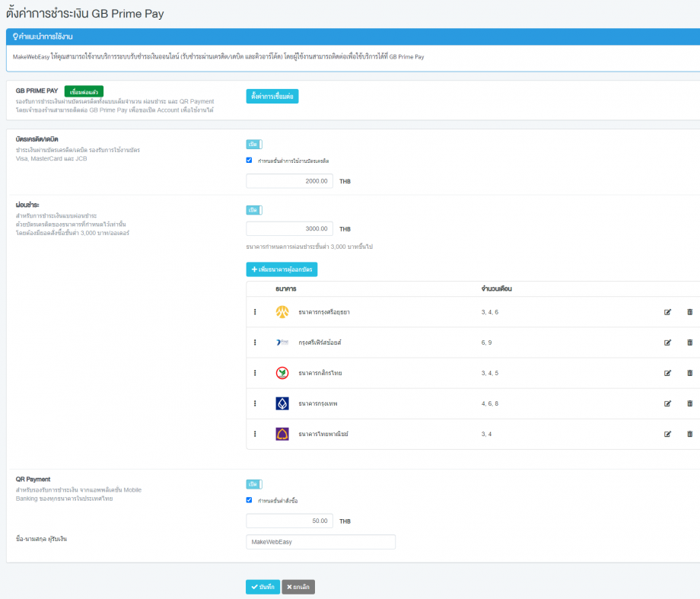Image resolution: width=700 pixels, height=599 pixels.
Task: Edit the ธนาคารกรุงเทพ installment row
Action: 667,403
